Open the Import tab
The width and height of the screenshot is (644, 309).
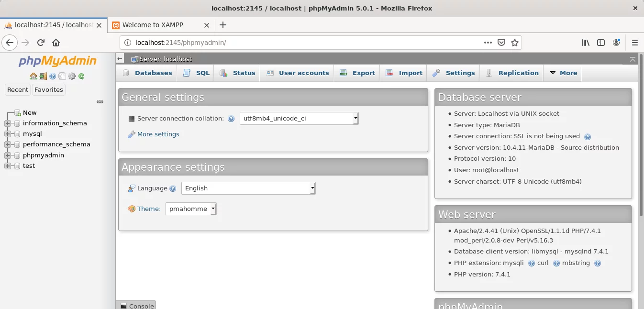[x=404, y=73]
